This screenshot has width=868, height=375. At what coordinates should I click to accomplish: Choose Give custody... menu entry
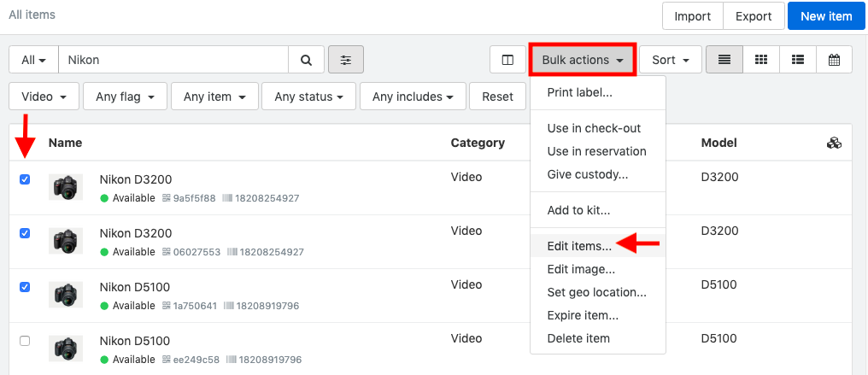[x=598, y=175]
